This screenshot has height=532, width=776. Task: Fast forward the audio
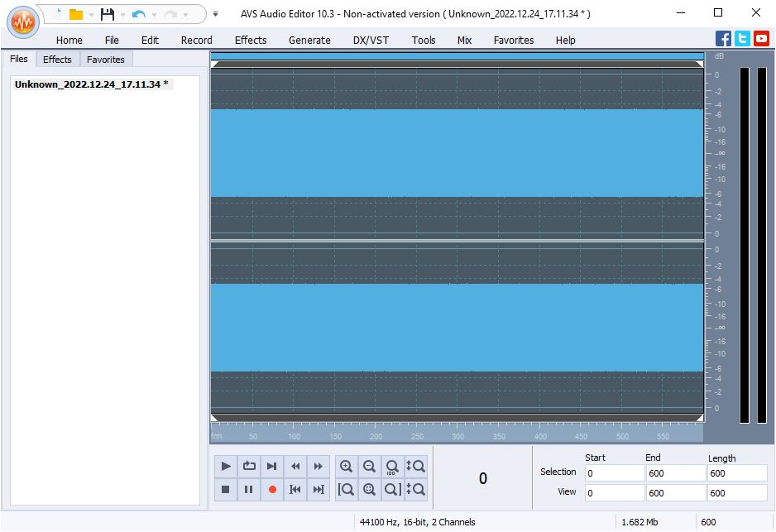pyautogui.click(x=319, y=466)
